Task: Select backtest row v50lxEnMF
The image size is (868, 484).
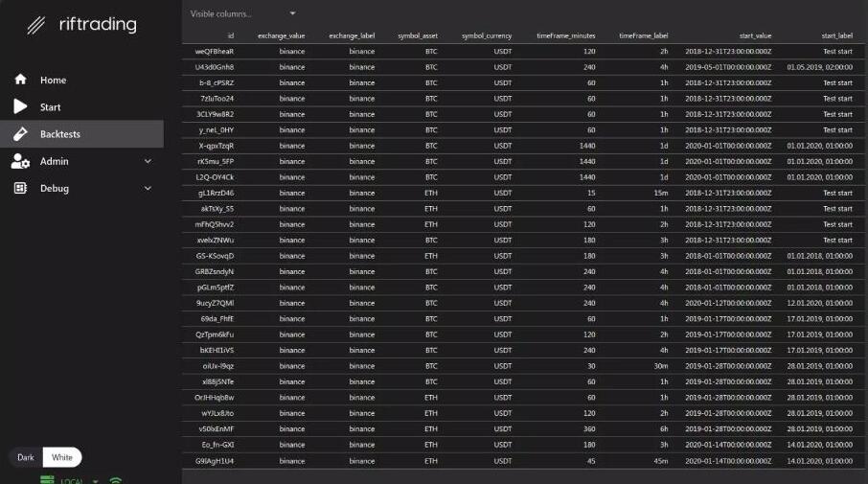Action: [x=523, y=429]
